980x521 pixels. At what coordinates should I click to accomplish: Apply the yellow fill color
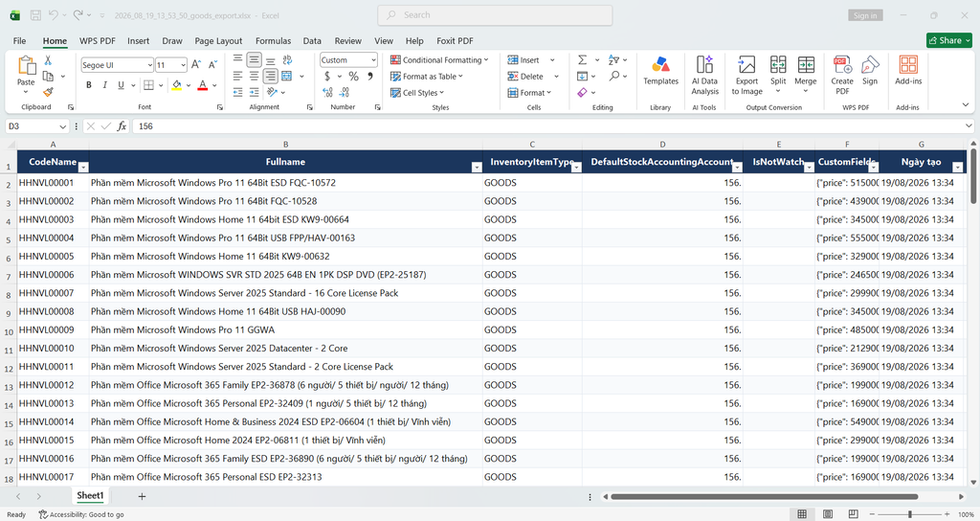pyautogui.click(x=177, y=85)
